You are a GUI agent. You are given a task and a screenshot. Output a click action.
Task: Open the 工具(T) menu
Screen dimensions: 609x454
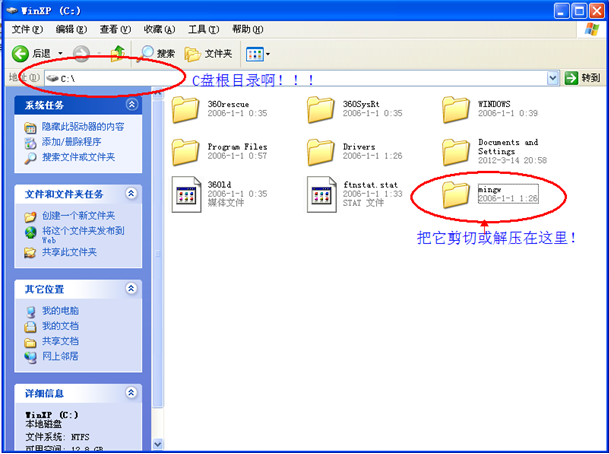pos(204,30)
